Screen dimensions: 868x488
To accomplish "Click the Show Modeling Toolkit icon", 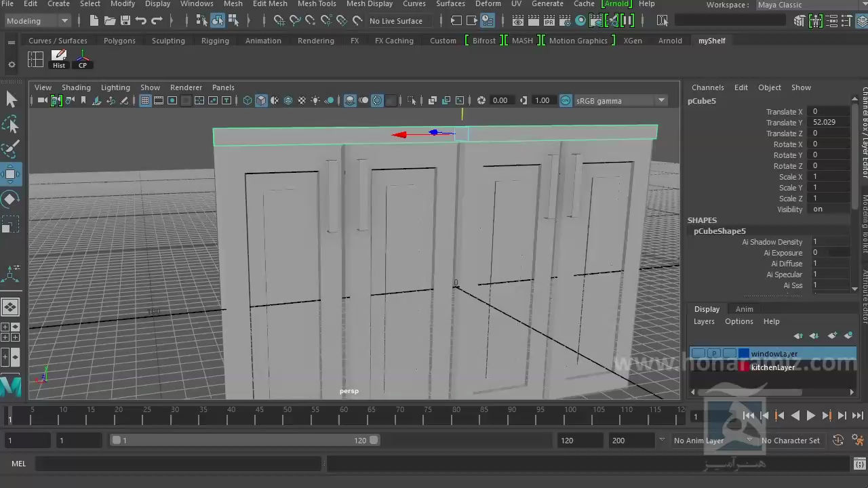I will pos(799,21).
